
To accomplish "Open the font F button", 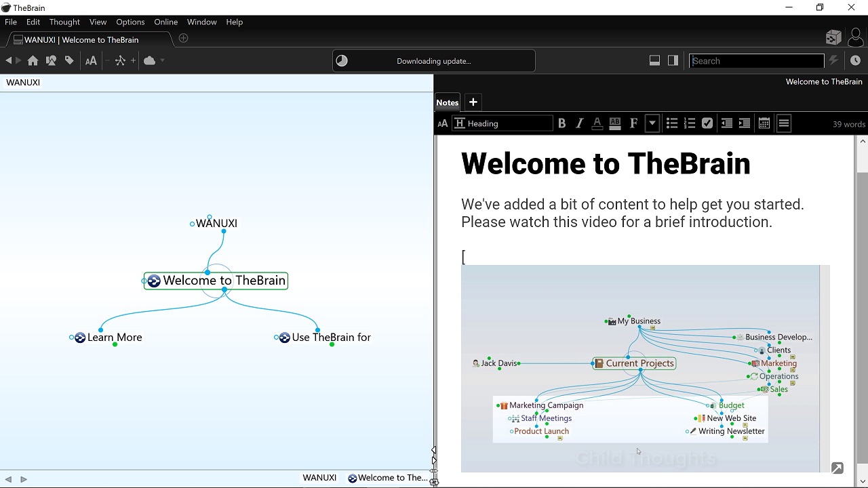I will [633, 123].
